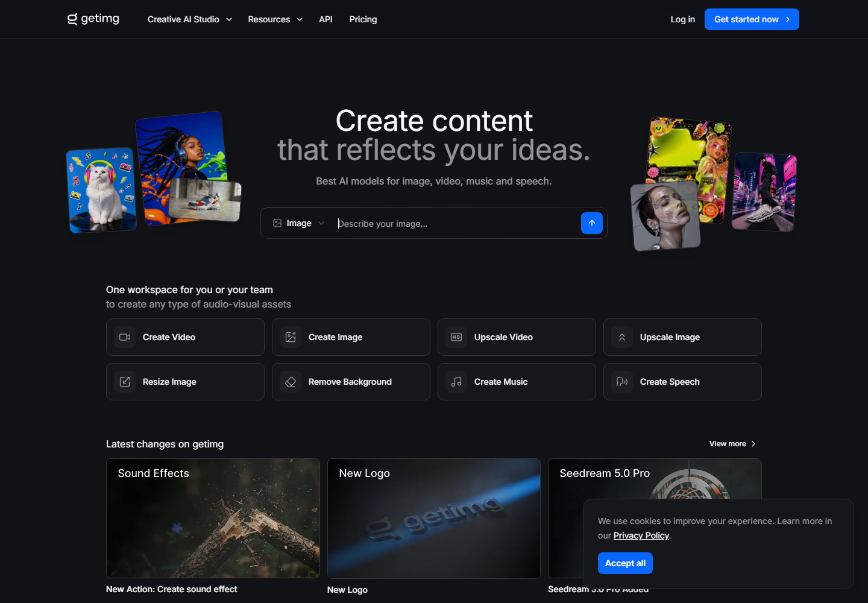Submit prompt with the blue arrow button
Viewport: 868px width, 603px height.
592,223
